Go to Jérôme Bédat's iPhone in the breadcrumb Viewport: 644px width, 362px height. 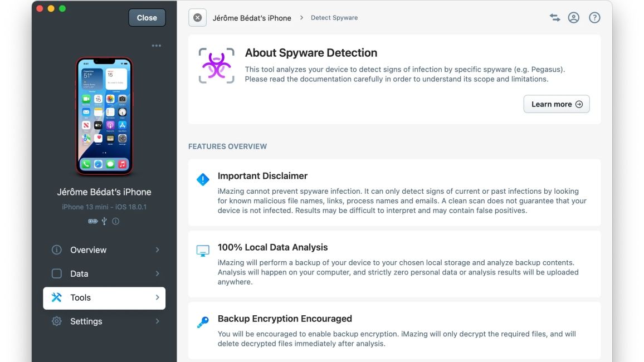[252, 18]
